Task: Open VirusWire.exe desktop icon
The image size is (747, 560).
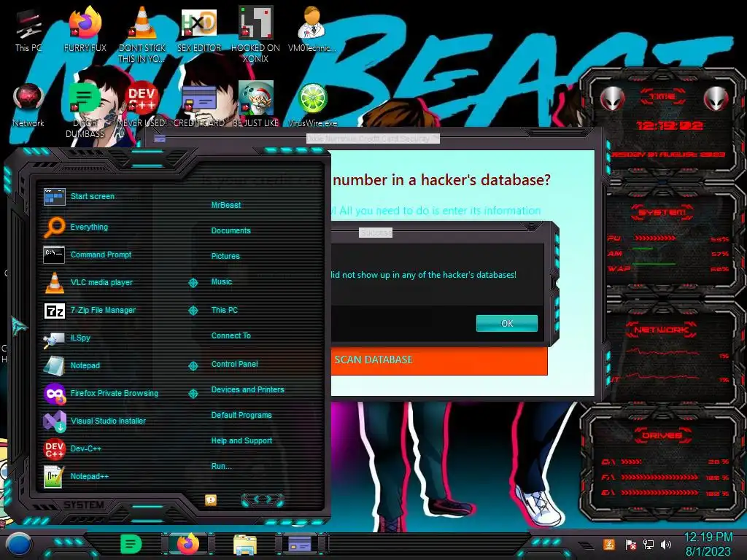Action: coord(312,105)
